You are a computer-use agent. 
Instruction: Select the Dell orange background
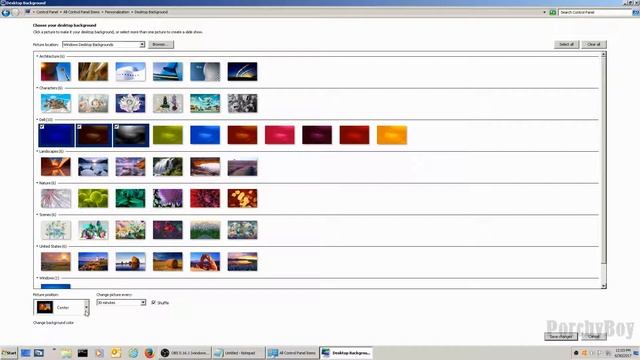tap(392, 135)
